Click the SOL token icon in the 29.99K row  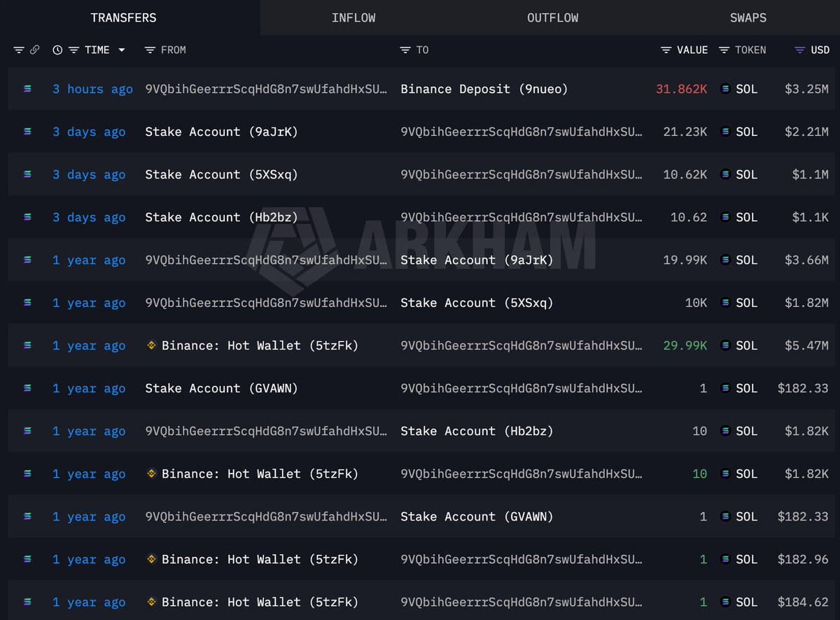tap(725, 345)
